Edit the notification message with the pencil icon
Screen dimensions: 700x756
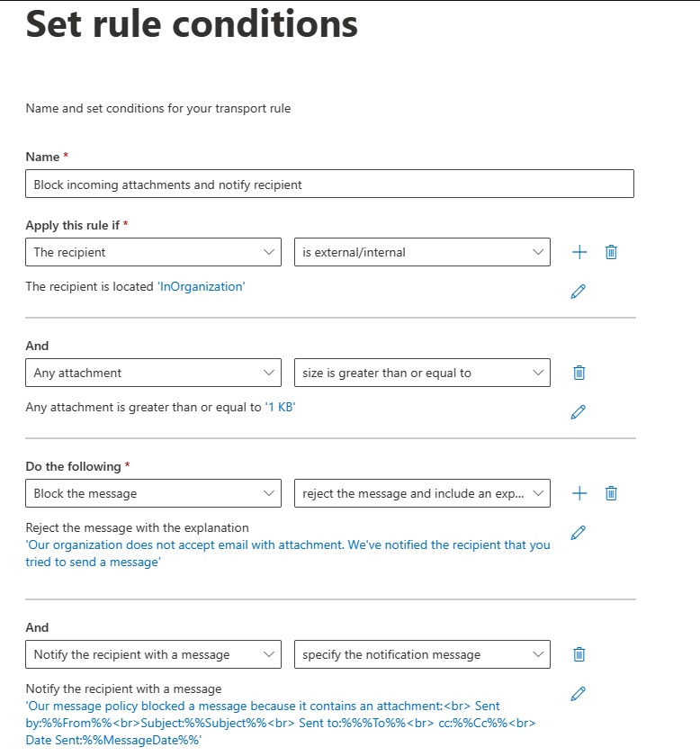(x=579, y=693)
